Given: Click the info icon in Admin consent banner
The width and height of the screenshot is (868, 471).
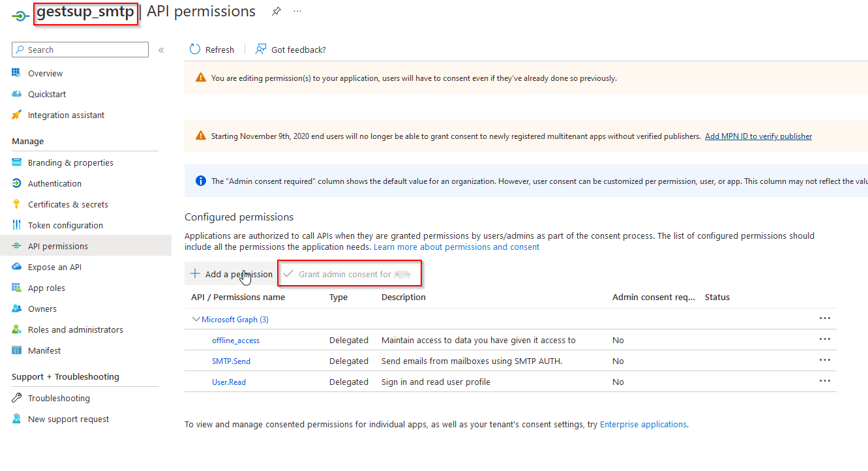Looking at the screenshot, I should 201,181.
